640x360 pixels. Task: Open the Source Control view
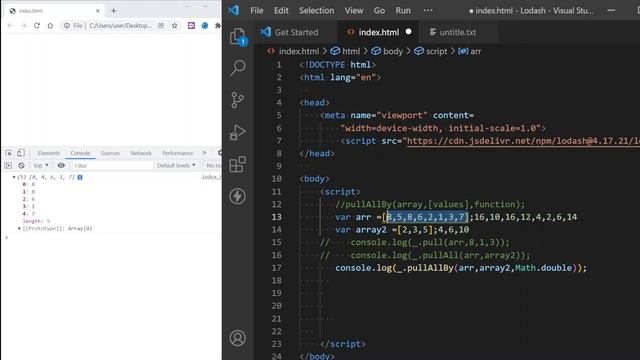point(237,100)
